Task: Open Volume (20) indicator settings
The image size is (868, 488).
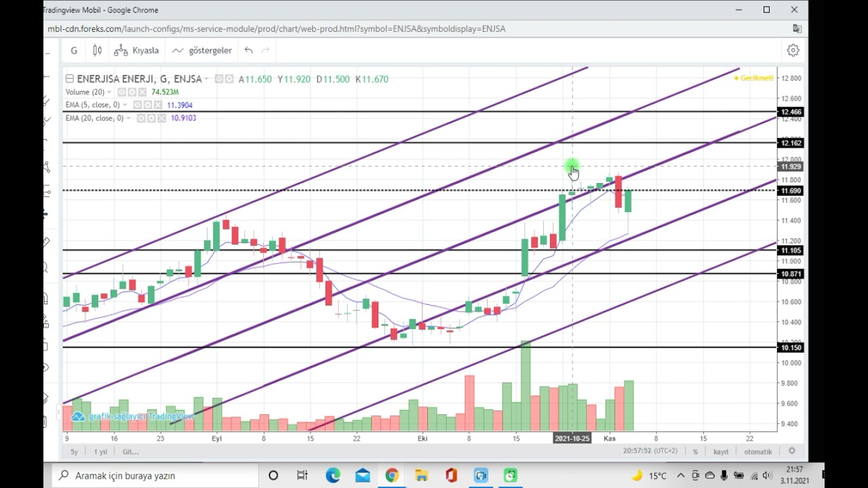Action: click(x=132, y=92)
